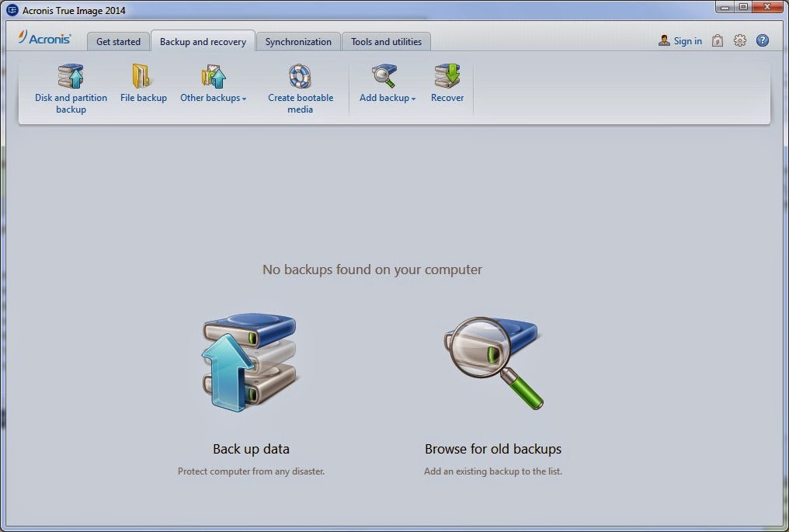Image resolution: width=789 pixels, height=532 pixels.
Task: Click the Other backups icon
Action: pyautogui.click(x=214, y=76)
